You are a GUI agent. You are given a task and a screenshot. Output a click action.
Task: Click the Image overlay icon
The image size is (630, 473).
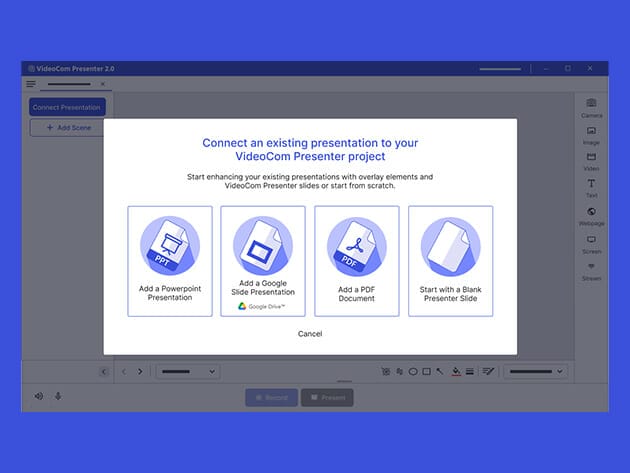tap(591, 132)
